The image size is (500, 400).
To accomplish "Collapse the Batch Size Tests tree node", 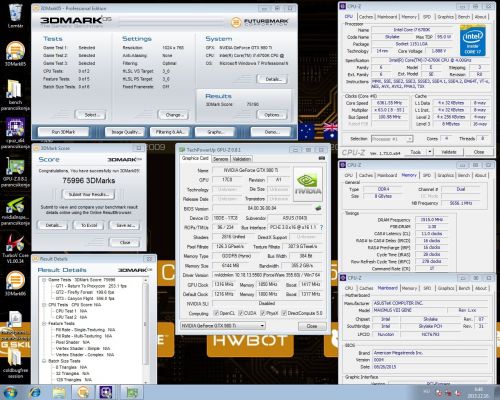I will [x=44, y=361].
